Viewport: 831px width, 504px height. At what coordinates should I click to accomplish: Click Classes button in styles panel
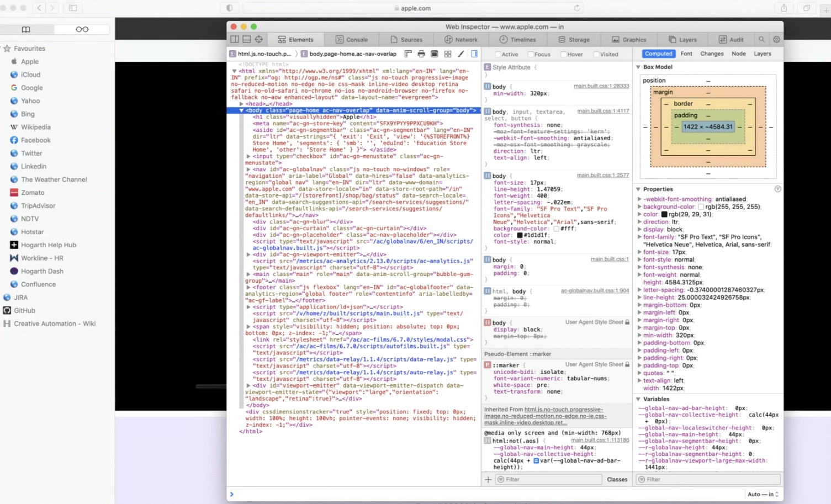click(x=617, y=479)
